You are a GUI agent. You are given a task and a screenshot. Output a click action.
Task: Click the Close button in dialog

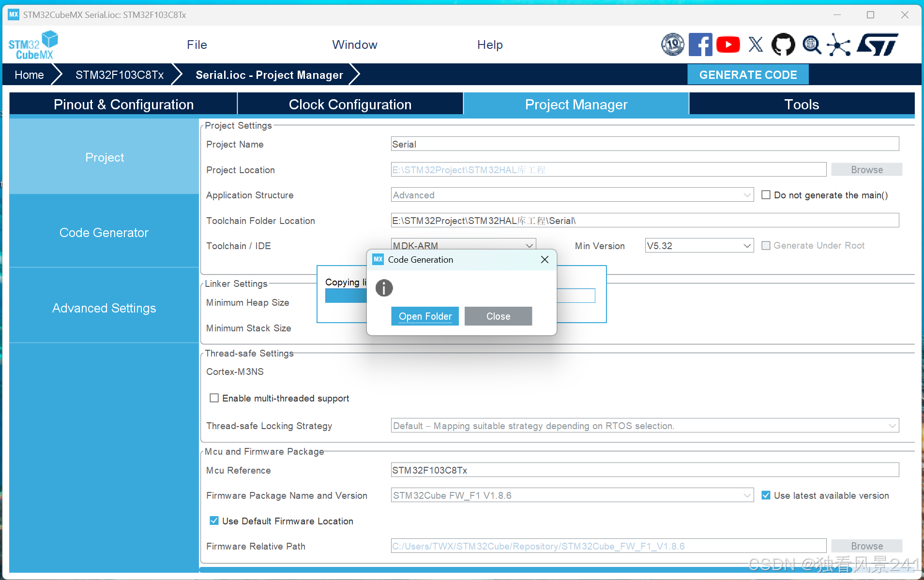coord(498,316)
